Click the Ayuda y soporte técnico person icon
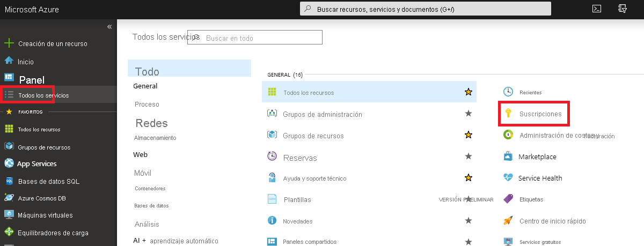644x246 pixels. tap(272, 178)
